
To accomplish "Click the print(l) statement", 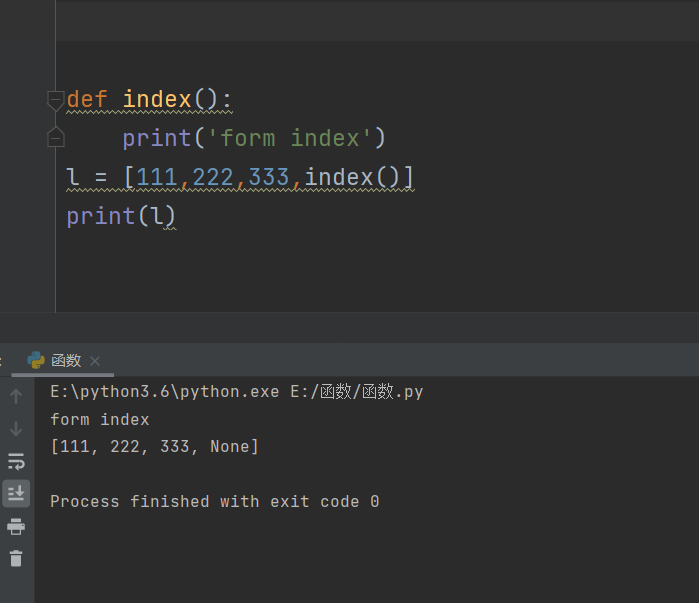I will click(121, 216).
